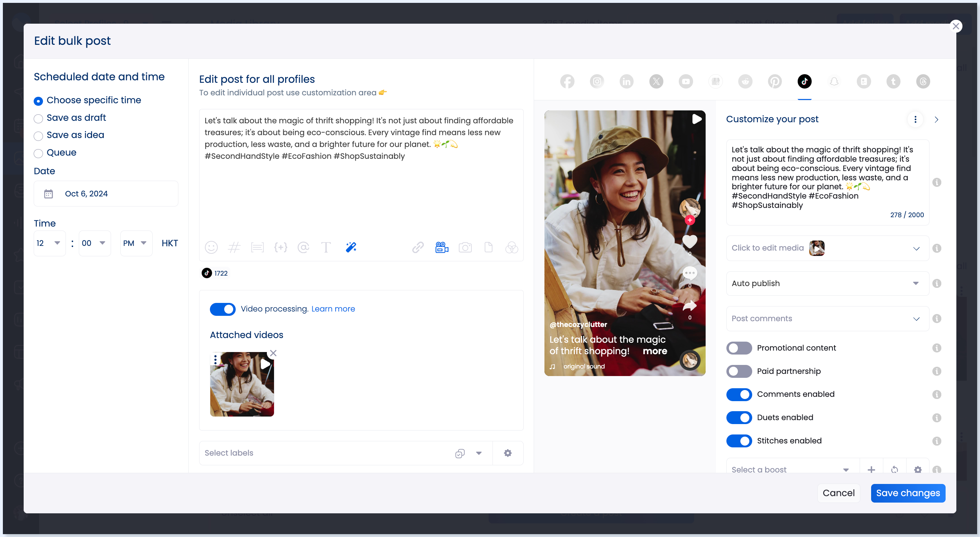Switch to the X (Twitter) network tab
The height and width of the screenshot is (537, 980).
point(656,81)
